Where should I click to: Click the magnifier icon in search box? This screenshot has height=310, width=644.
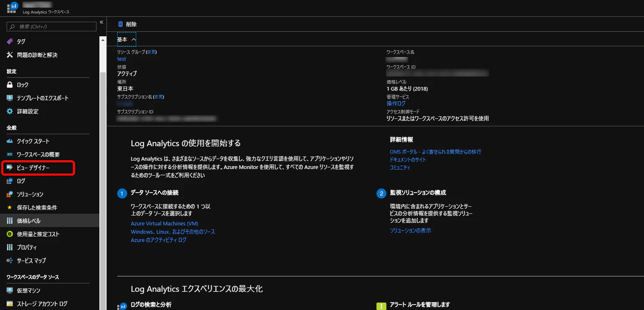pyautogui.click(x=13, y=27)
